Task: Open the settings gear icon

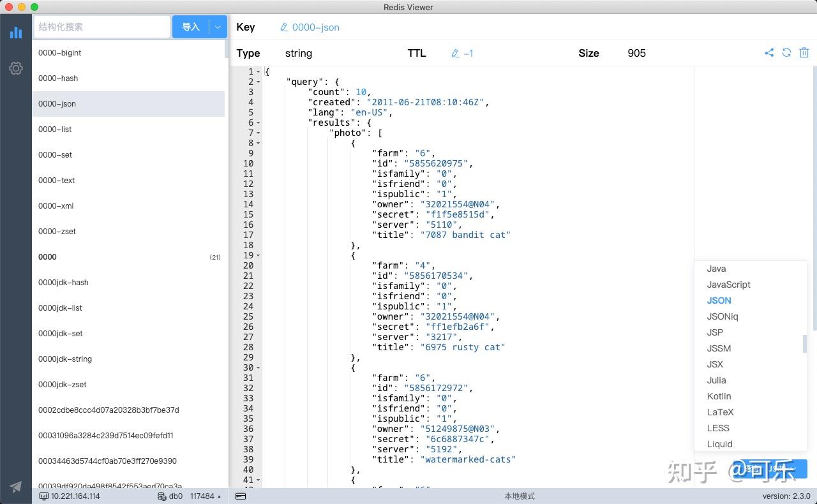Action: point(15,68)
